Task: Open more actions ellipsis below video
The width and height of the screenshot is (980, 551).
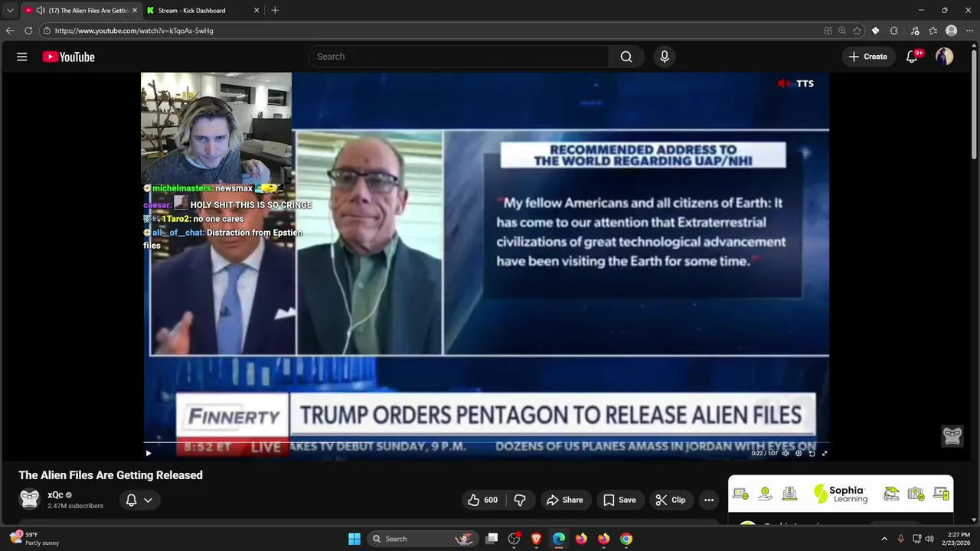Action: 709,500
